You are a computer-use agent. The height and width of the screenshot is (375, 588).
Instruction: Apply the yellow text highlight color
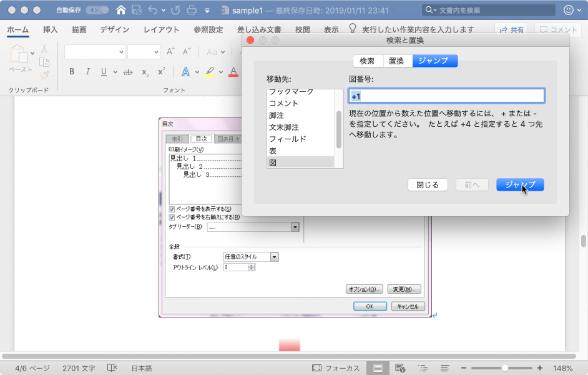(x=210, y=71)
